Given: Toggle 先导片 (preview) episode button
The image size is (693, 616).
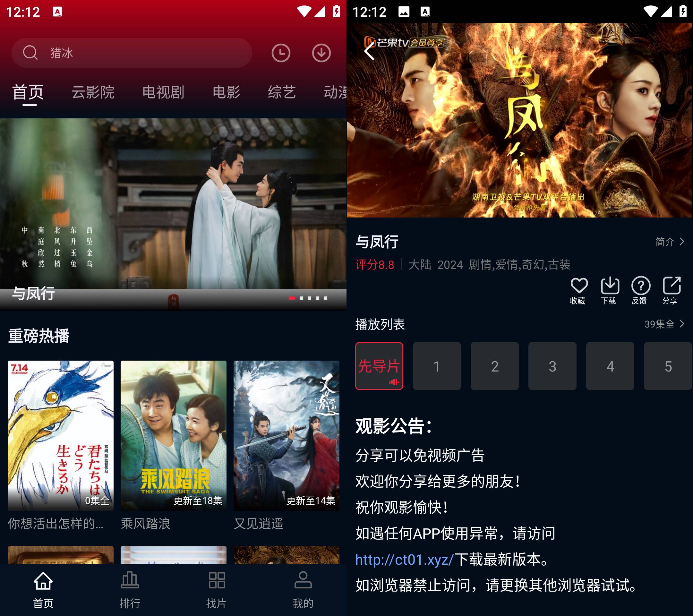Looking at the screenshot, I should [x=380, y=367].
